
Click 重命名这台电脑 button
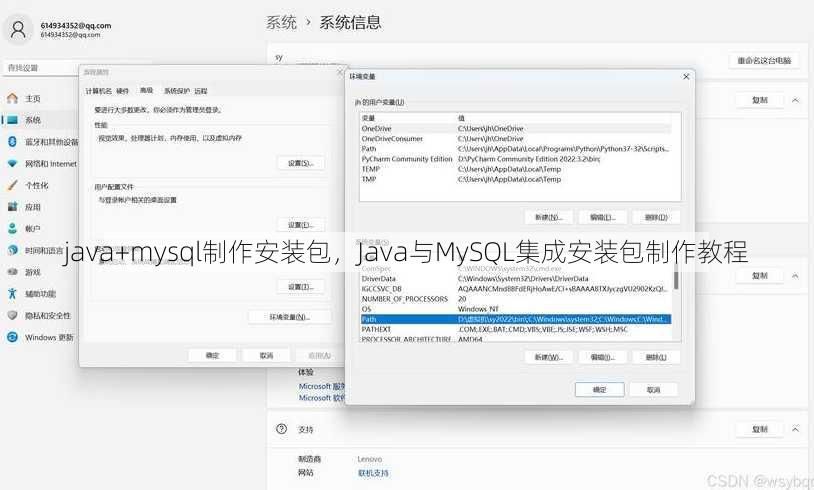tap(764, 61)
